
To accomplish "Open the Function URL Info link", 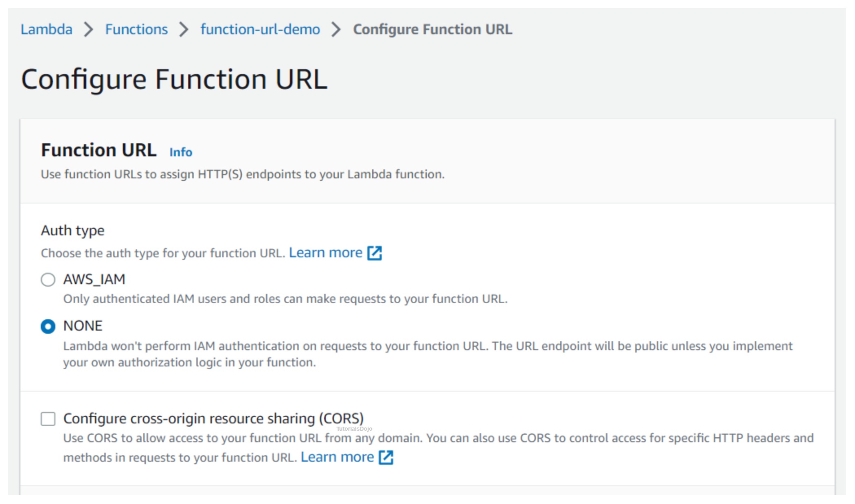I will click(180, 152).
